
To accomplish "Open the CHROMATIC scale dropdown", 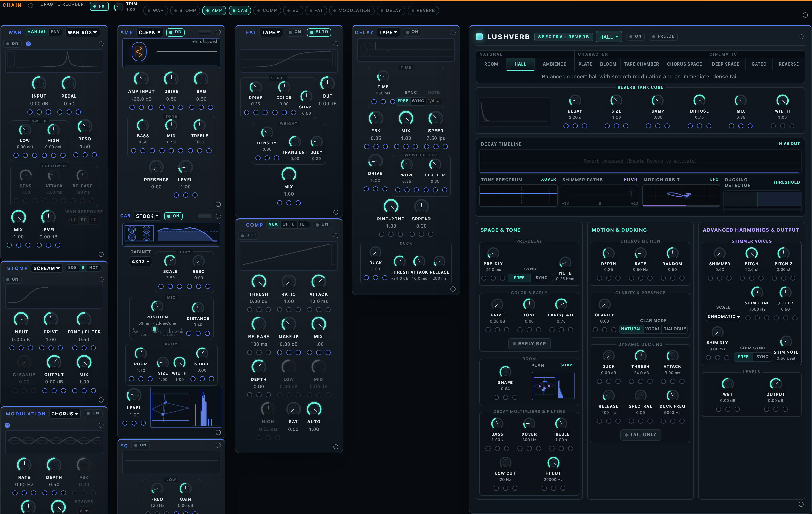I will (723, 316).
